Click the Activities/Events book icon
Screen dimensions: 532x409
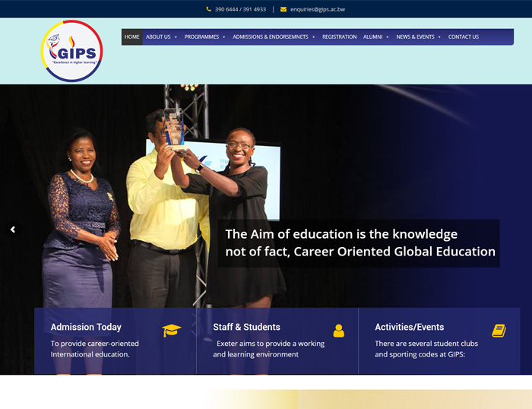[499, 330]
